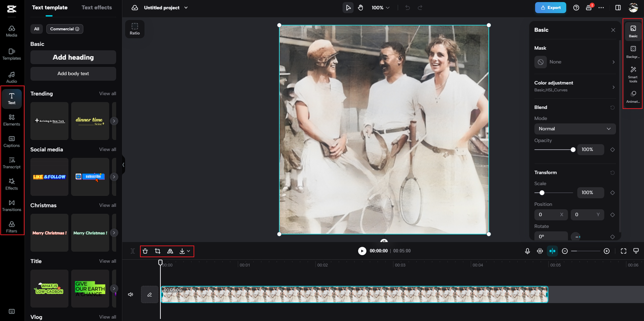Image resolution: width=644 pixels, height=321 pixels.
Task: Open the Templates panel
Action: 12,54
